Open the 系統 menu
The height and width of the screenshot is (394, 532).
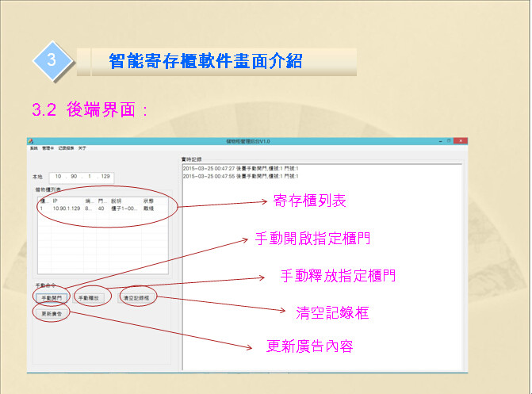click(33, 148)
